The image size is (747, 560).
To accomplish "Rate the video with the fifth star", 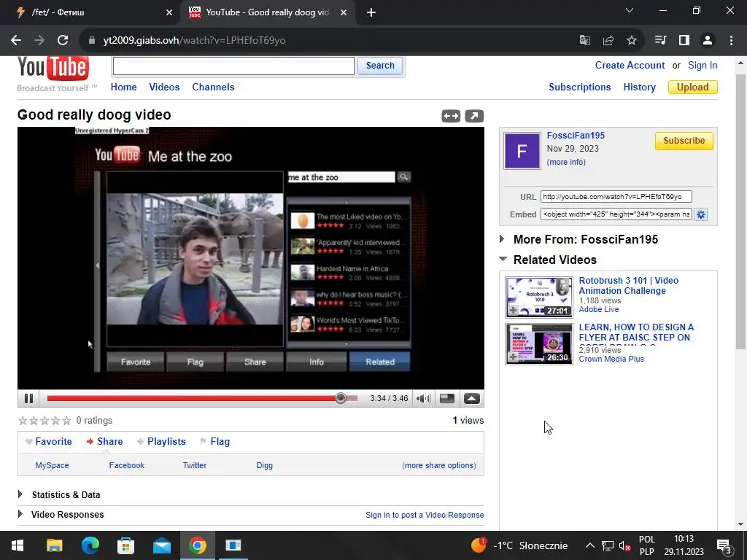I will click(66, 421).
